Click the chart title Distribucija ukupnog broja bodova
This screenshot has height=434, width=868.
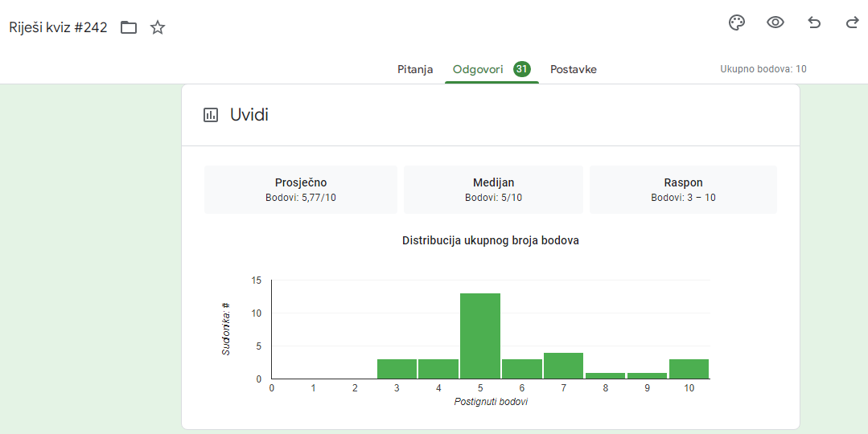click(x=491, y=240)
